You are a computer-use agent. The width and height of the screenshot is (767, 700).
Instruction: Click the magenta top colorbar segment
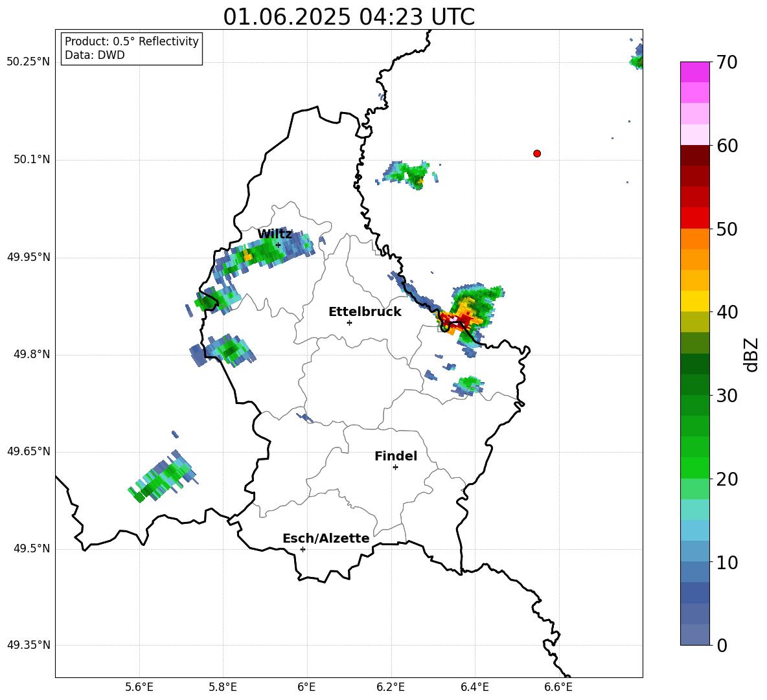coord(694,73)
